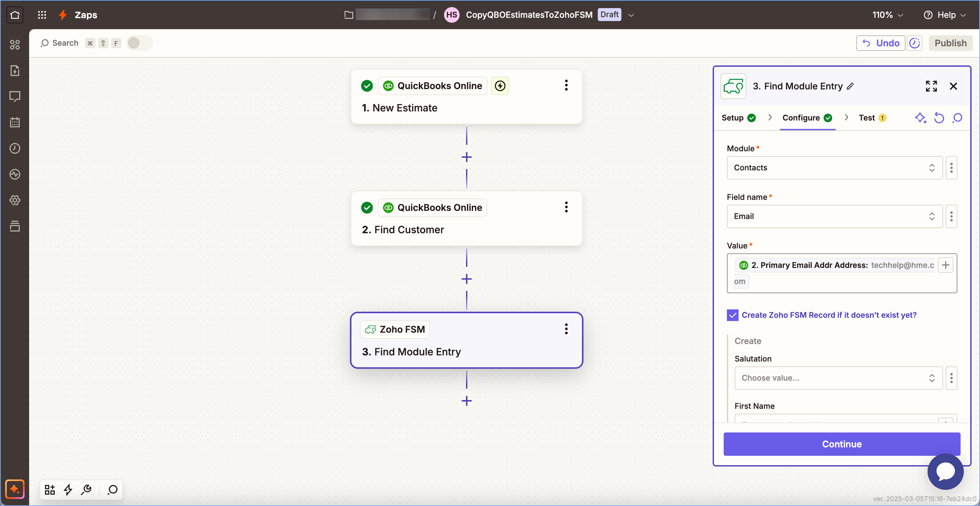
Task: Open Zap history clock icon in sidebar
Action: click(15, 148)
